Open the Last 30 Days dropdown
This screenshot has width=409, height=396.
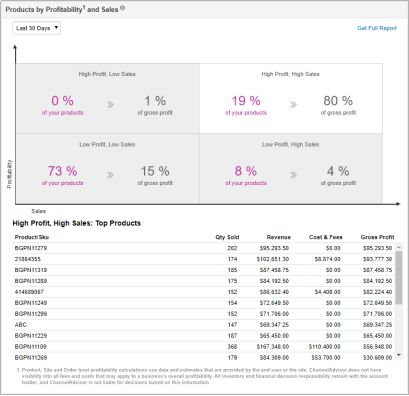(36, 28)
